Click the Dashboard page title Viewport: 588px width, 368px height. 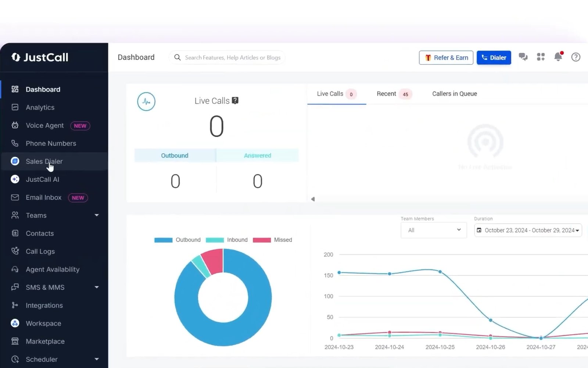click(x=136, y=57)
